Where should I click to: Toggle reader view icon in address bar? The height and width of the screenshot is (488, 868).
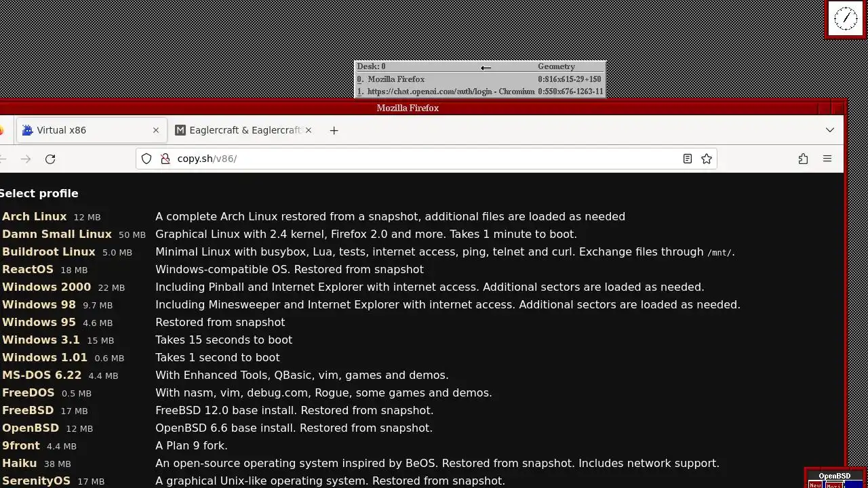click(688, 159)
